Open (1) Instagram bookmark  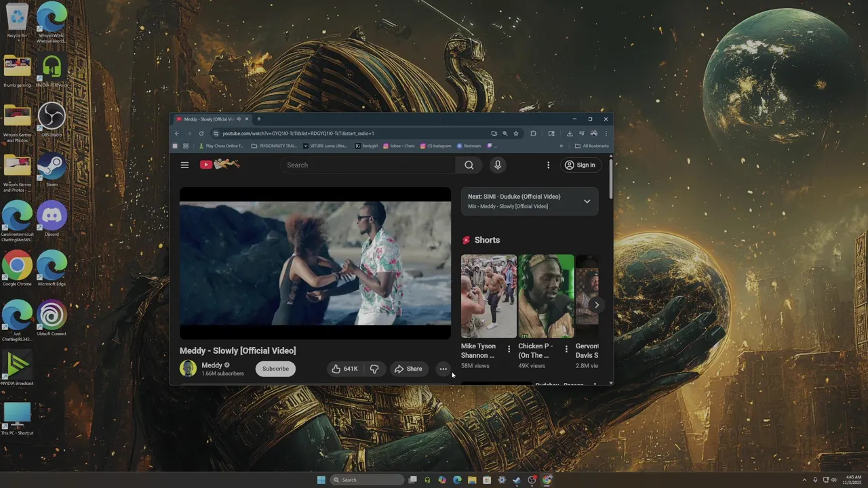click(436, 146)
